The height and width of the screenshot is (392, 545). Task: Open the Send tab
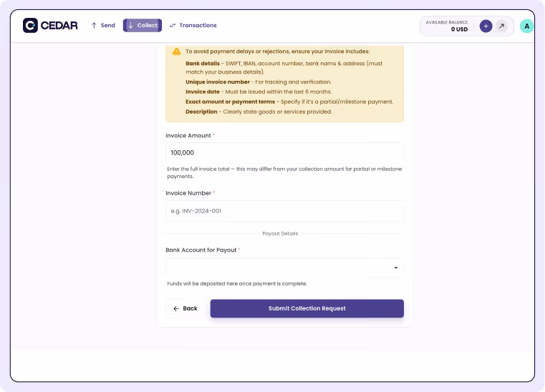[103, 25]
